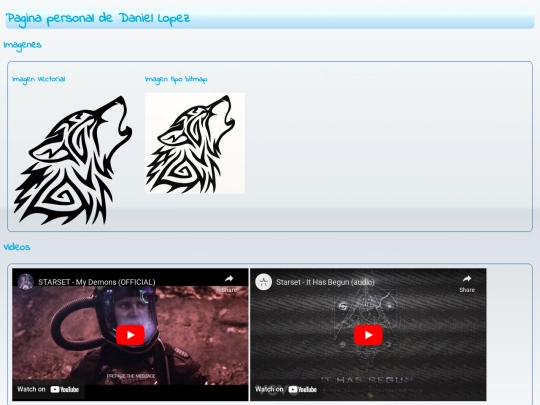Select the 'Pagina personal de Daniel Lopez' heading

pos(98,19)
